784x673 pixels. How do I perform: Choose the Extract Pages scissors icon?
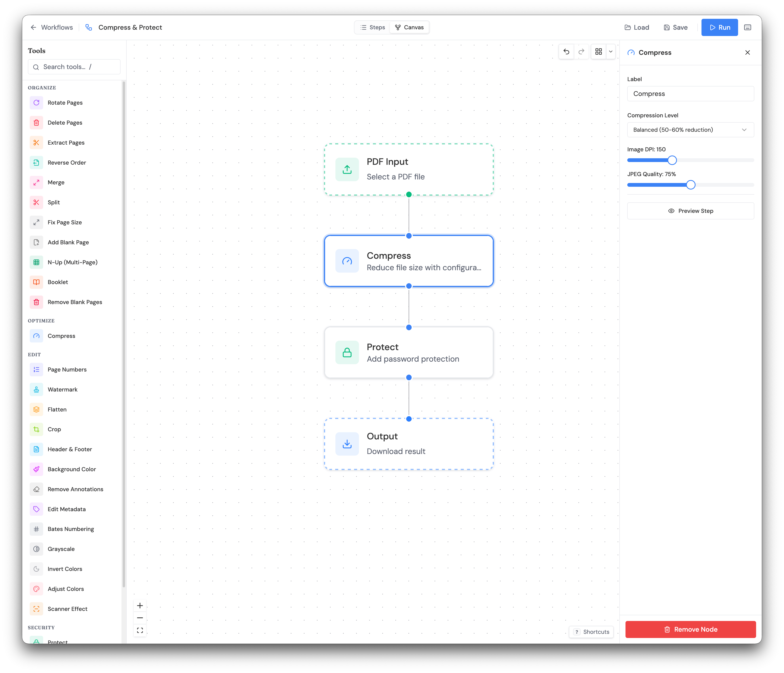pyautogui.click(x=36, y=143)
